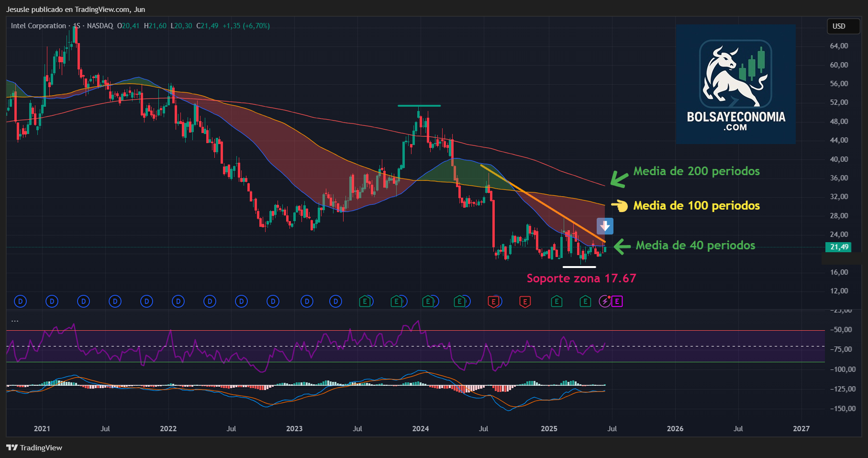Open the USD currency selector
The width and height of the screenshot is (868, 458).
tap(844, 26)
